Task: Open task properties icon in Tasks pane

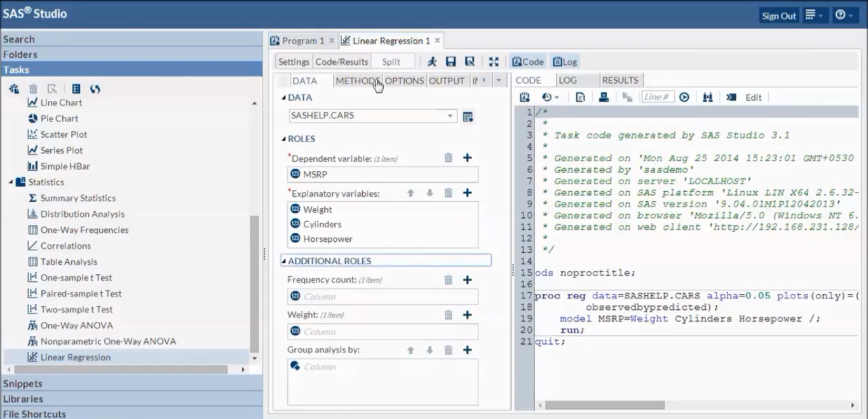Action: [x=76, y=89]
